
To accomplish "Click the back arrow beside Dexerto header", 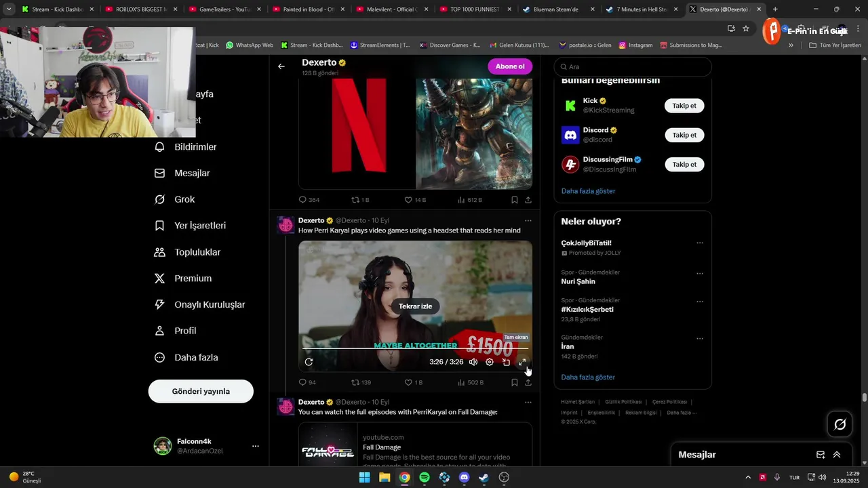I will pos(281,66).
